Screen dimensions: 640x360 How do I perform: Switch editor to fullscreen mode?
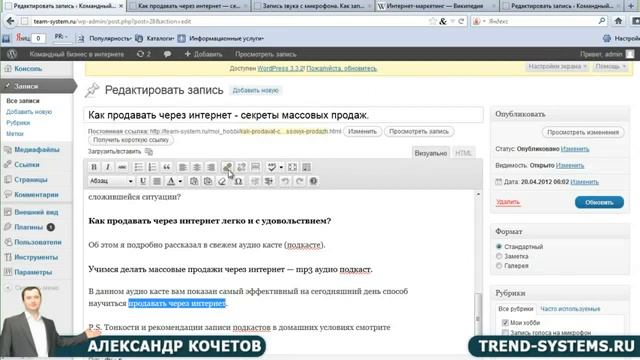(x=292, y=167)
